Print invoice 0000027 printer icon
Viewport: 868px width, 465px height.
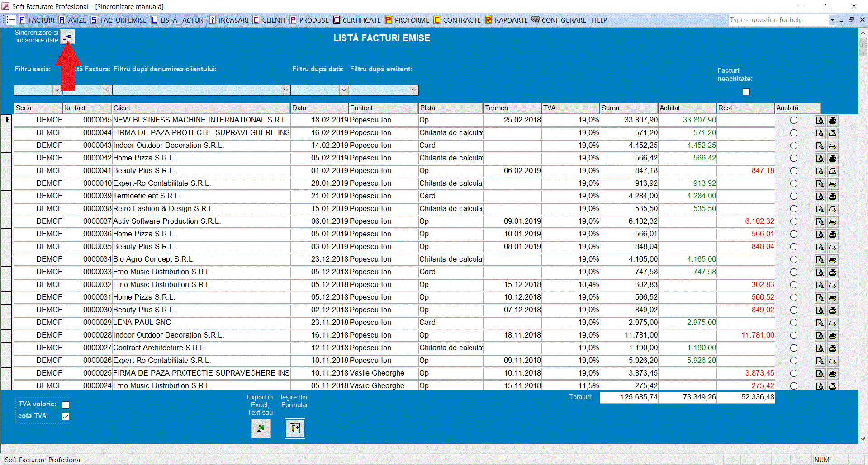(832, 348)
